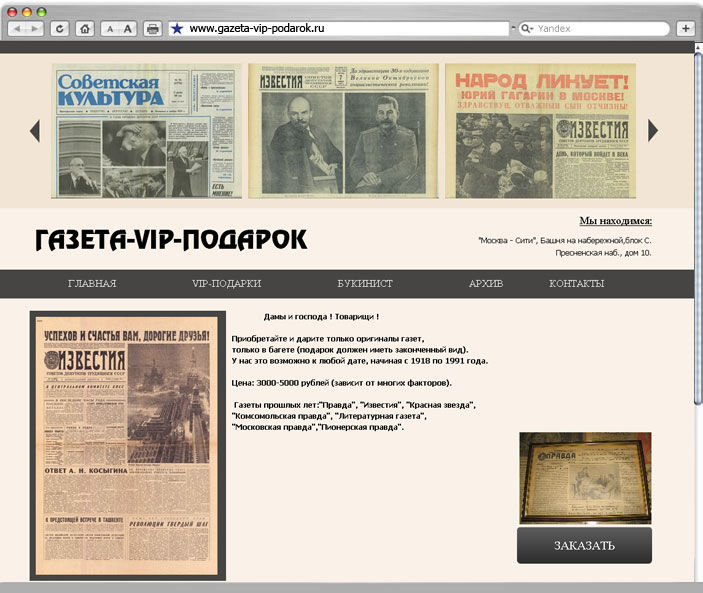Viewport: 703px width, 593px height.
Task: Open the БУКИНИСТ menu item
Action: coord(365,283)
